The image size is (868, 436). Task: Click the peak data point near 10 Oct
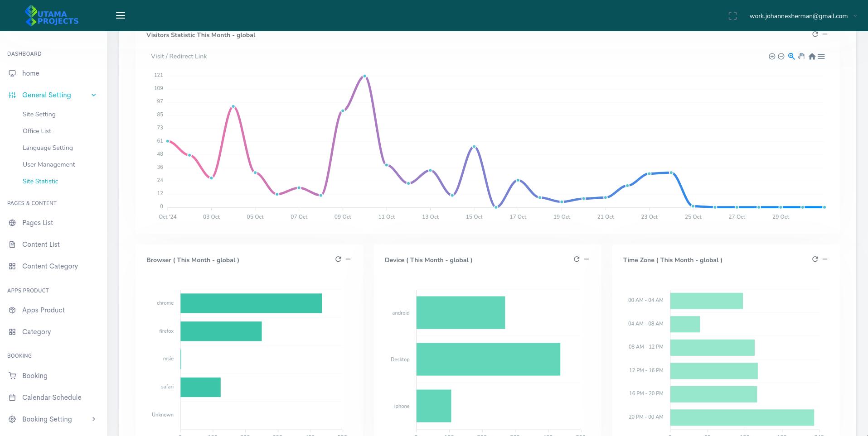pyautogui.click(x=364, y=76)
